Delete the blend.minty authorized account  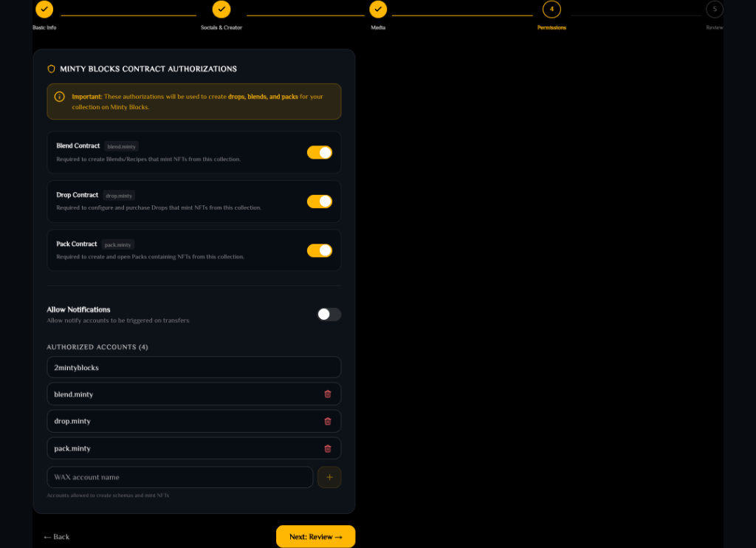tap(328, 394)
